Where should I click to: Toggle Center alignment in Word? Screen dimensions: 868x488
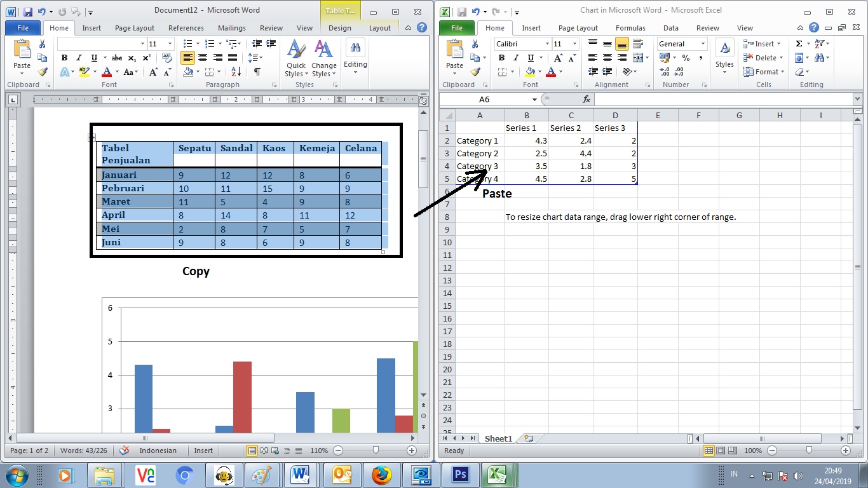tap(203, 58)
